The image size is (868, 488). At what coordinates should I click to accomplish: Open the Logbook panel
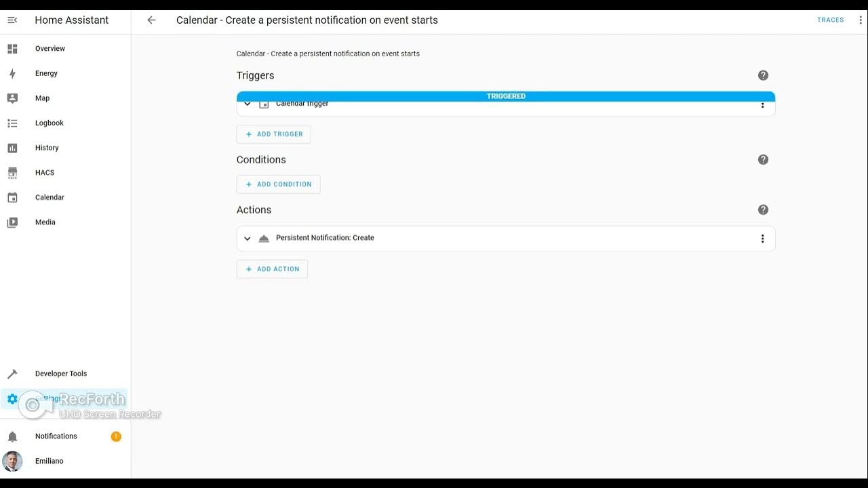click(x=65, y=123)
